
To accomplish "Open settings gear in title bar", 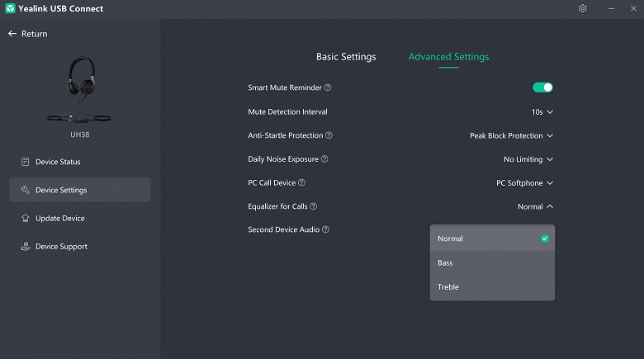I will (583, 8).
